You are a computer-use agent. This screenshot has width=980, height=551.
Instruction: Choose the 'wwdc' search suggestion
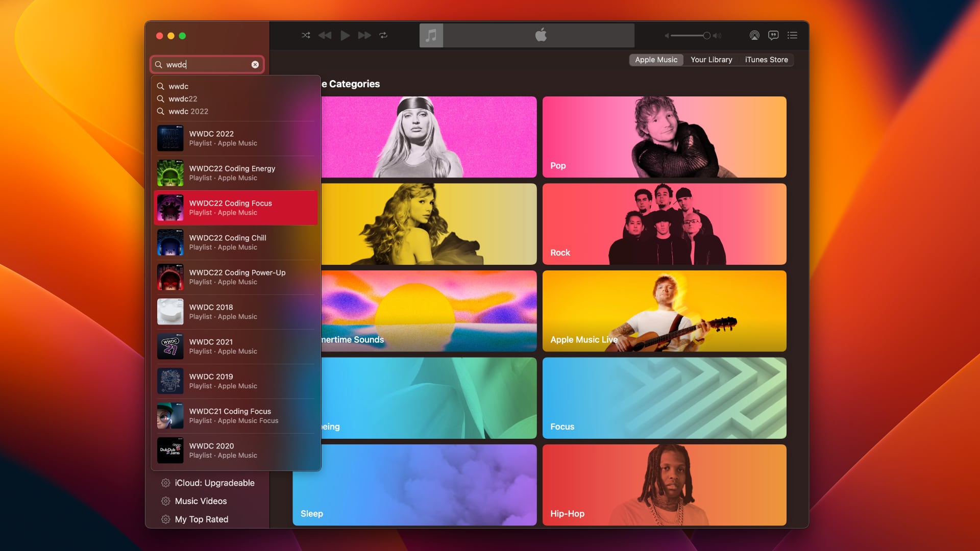pyautogui.click(x=235, y=86)
